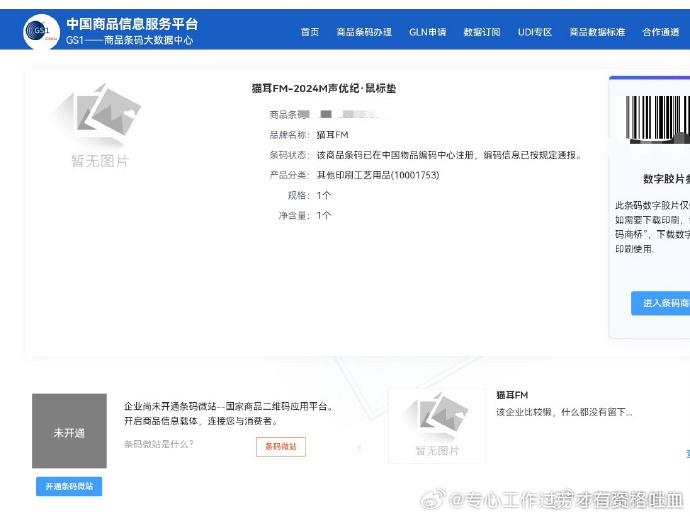Open the 商品条码办理 menu item
This screenshot has width=690, height=516.
point(364,32)
